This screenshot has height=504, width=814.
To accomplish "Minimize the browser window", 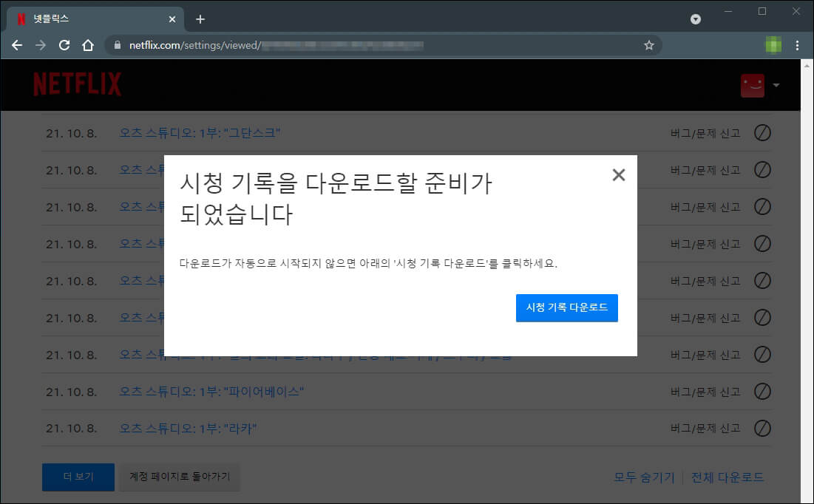I will pyautogui.click(x=728, y=11).
